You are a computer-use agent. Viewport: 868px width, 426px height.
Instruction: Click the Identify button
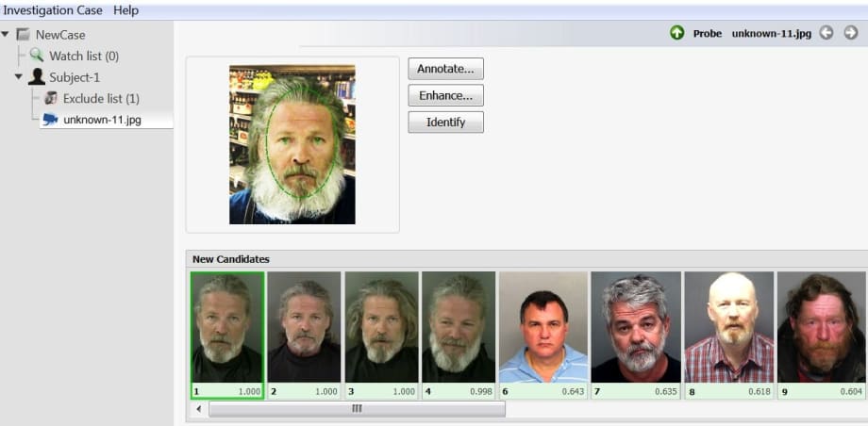coord(445,123)
